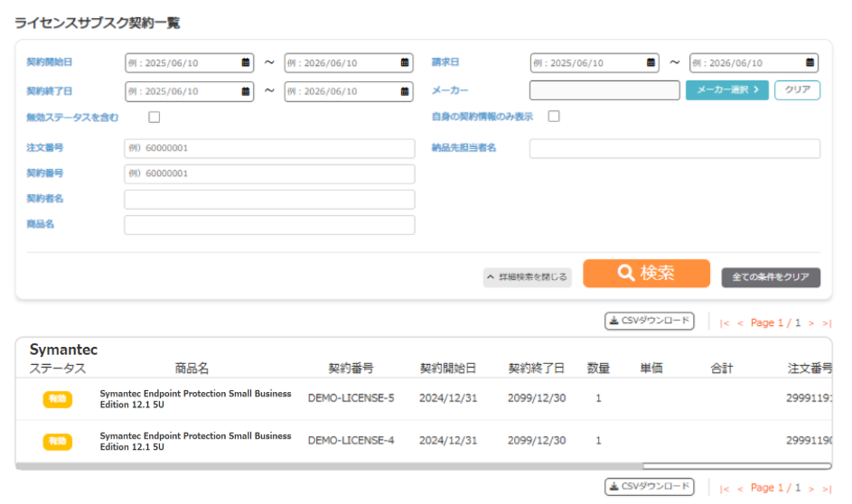Click the ステータス column header
Screen dimensions: 852x504
58,369
